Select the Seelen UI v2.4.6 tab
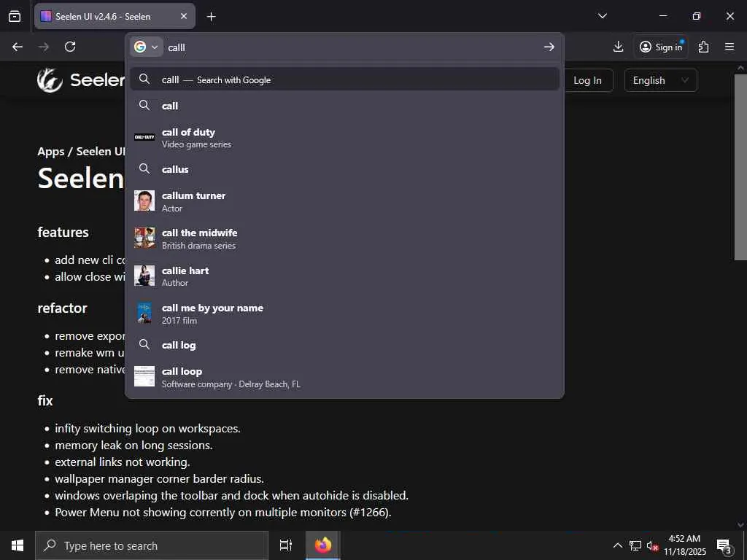 tap(115, 16)
